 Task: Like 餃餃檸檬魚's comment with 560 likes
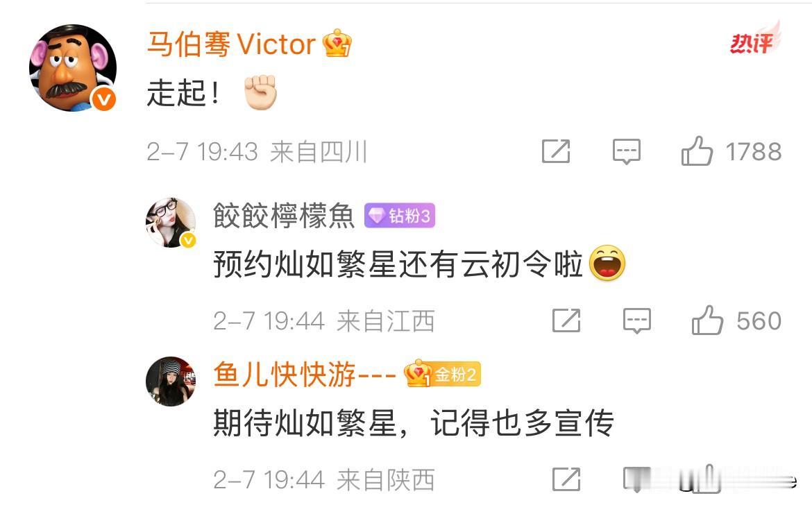pos(707,320)
